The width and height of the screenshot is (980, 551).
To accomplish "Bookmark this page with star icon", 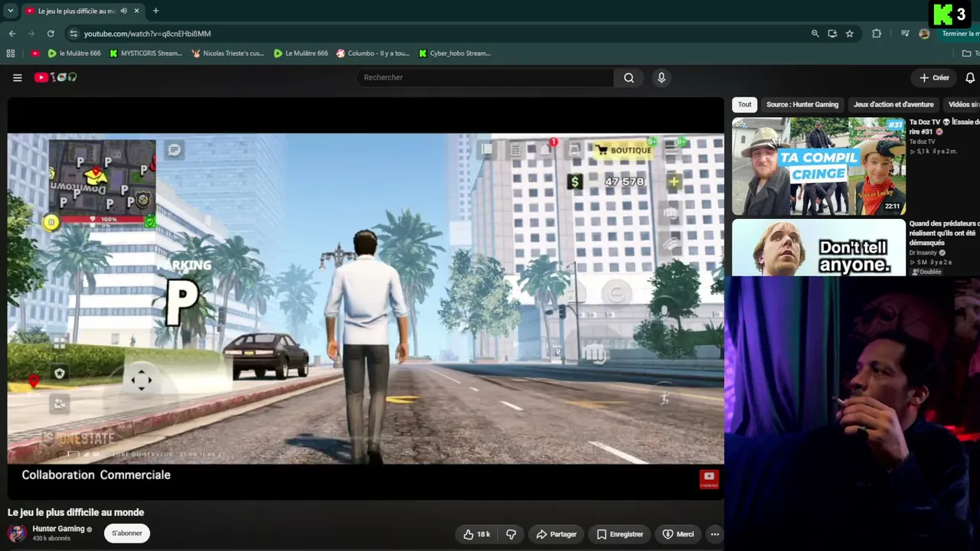I will click(850, 34).
